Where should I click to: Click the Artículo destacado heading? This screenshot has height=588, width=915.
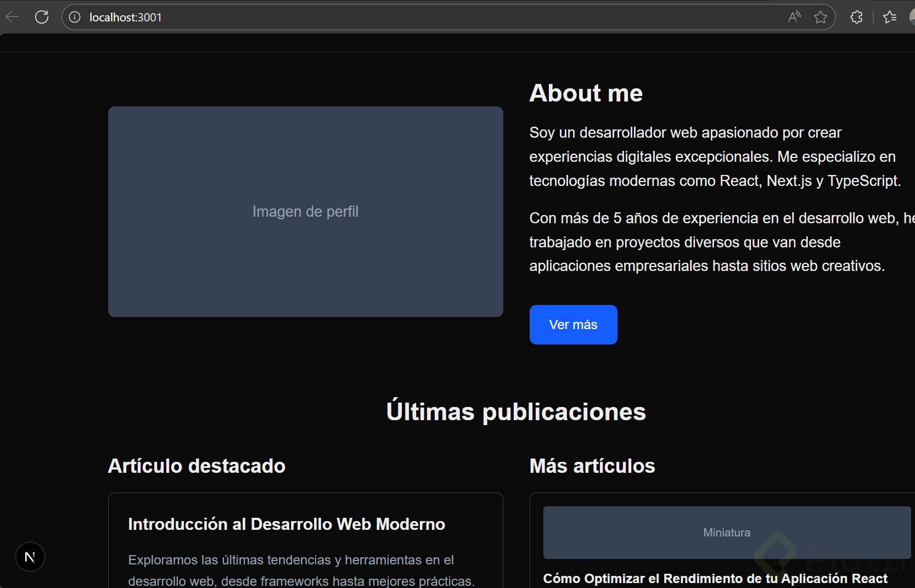(x=197, y=466)
